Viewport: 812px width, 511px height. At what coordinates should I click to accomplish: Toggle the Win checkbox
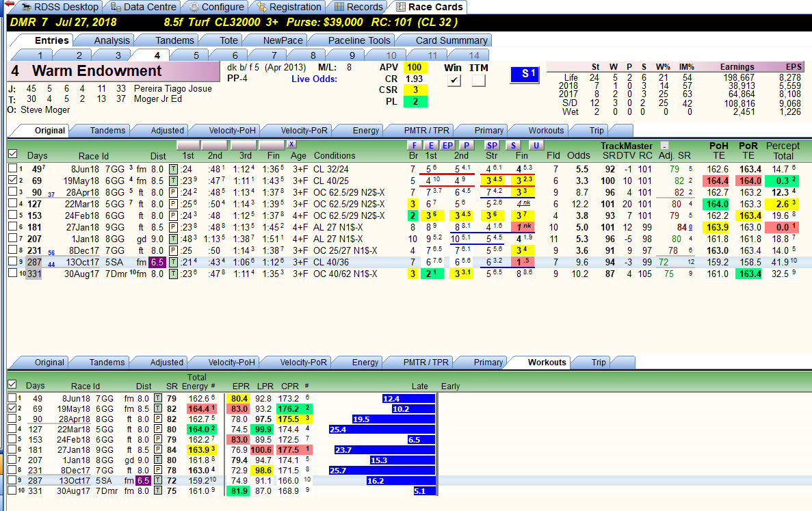pyautogui.click(x=454, y=80)
